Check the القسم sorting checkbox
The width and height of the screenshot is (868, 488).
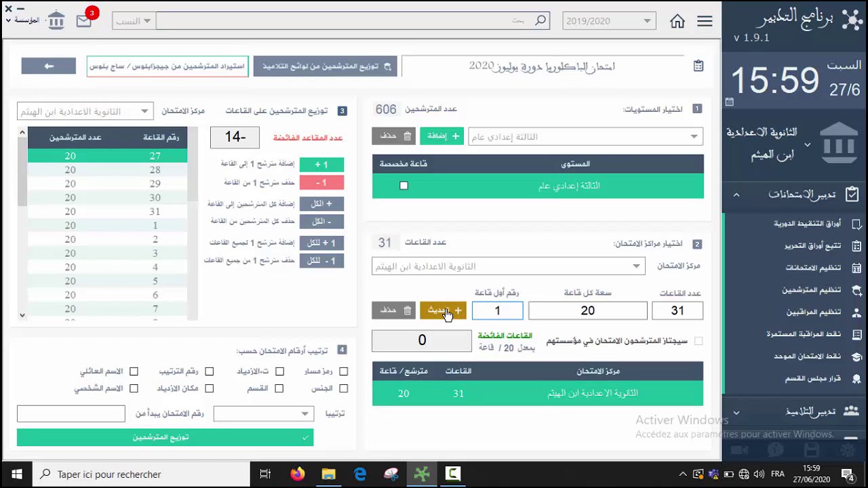pos(279,388)
